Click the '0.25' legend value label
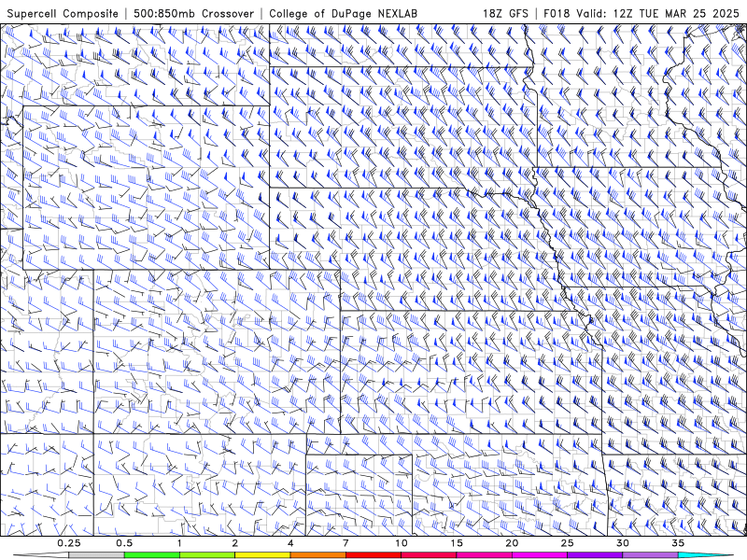Viewport: 747px width, 560px height. (x=69, y=543)
